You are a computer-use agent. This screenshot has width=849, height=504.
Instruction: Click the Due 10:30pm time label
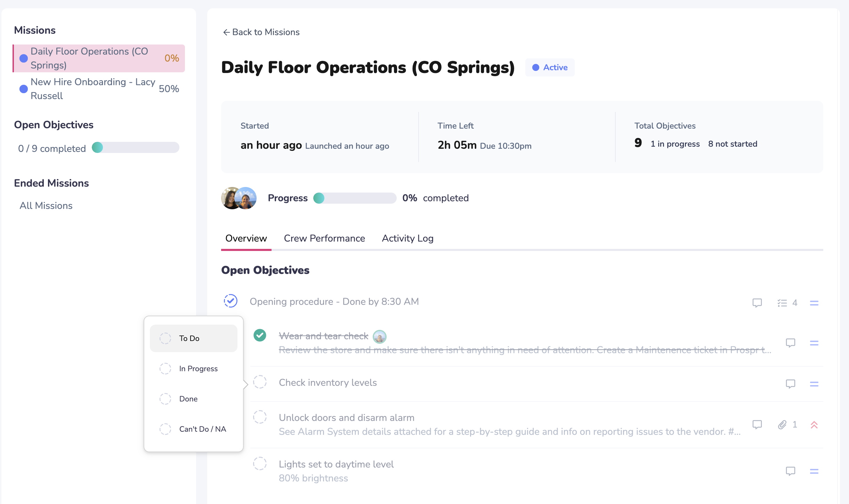coord(506,146)
